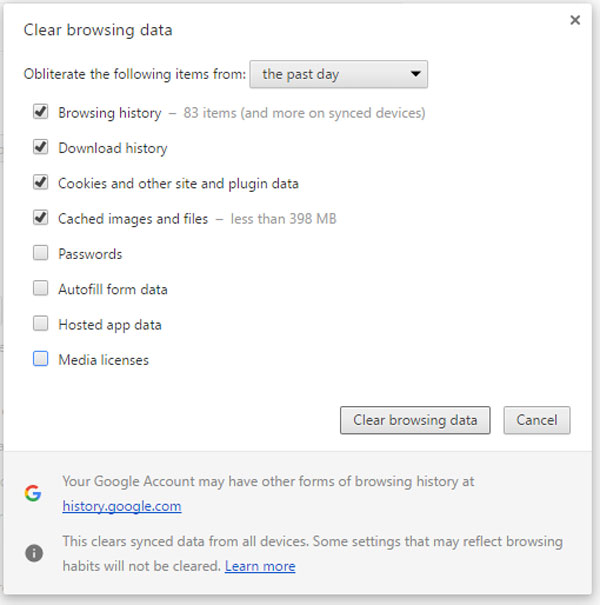The height and width of the screenshot is (605, 600).
Task: Uncheck the Download history checkbox
Action: tap(41, 148)
